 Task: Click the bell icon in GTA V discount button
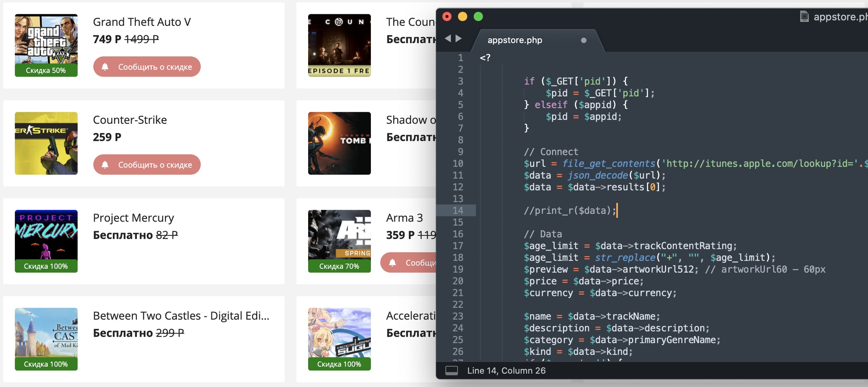[105, 67]
